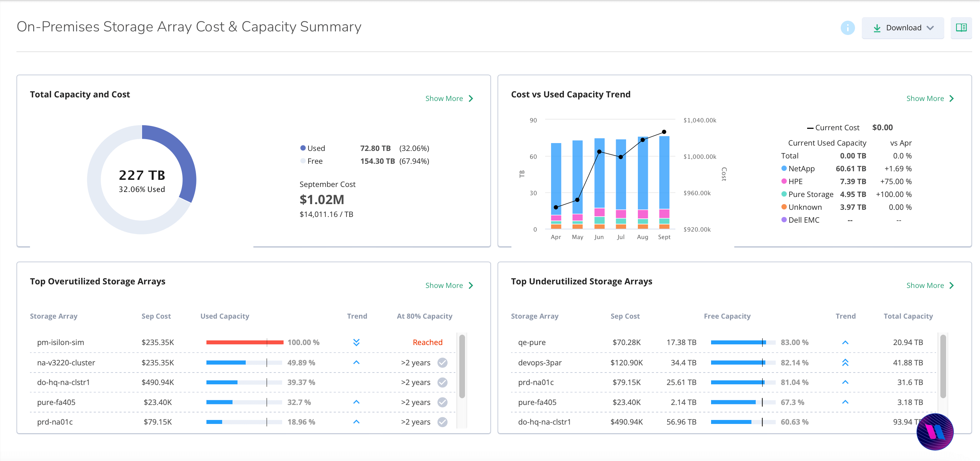Click the Show More chevron in Trend card
This screenshot has width=980, height=461.
(x=951, y=98)
